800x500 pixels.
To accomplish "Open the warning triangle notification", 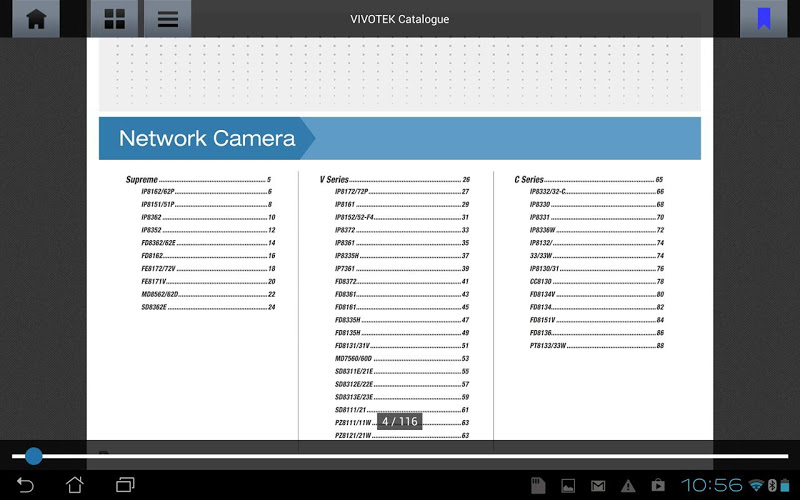I will pyautogui.click(x=628, y=486).
